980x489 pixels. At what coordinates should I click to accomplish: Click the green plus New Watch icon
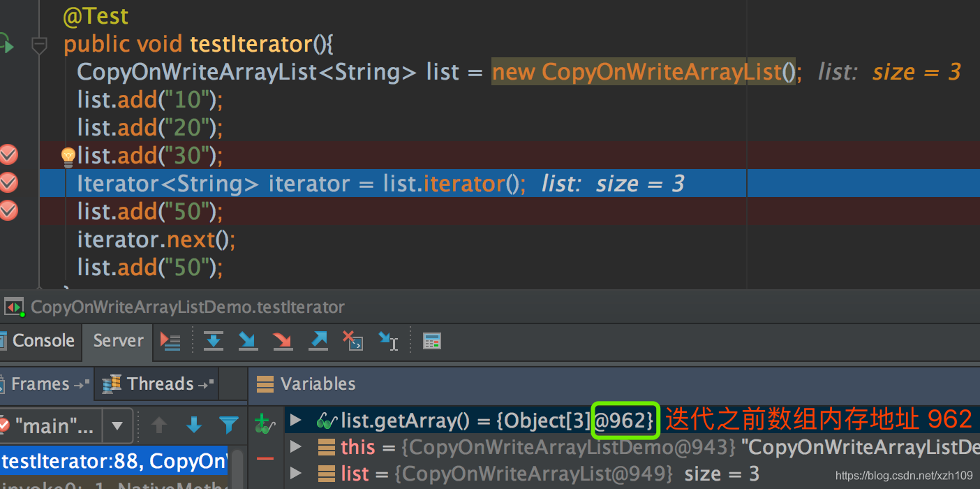[264, 423]
